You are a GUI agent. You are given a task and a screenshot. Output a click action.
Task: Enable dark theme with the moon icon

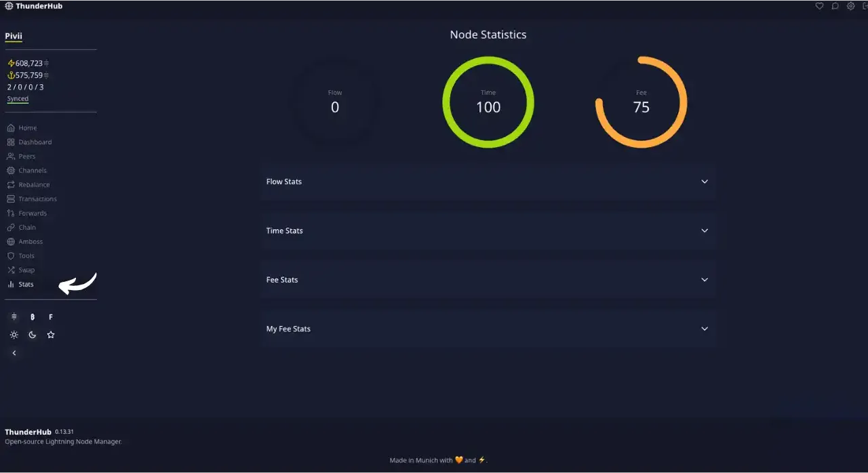click(x=33, y=335)
